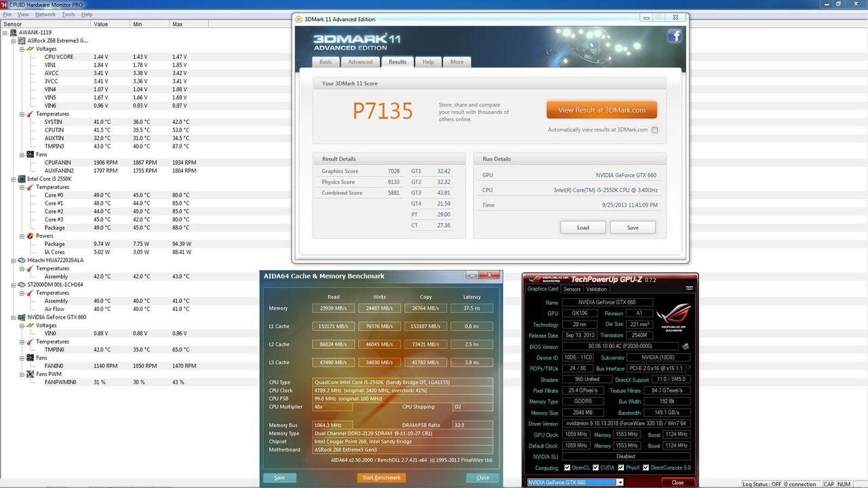Click the thermometer icon under Intel Core i5 2550K
The height and width of the screenshot is (488, 868).
tap(30, 187)
